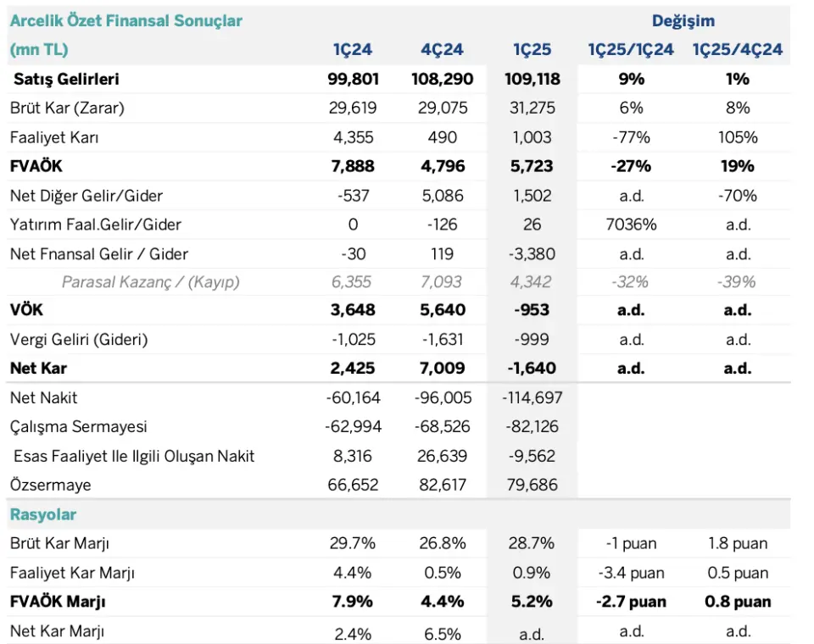814x644 pixels.
Task: Click the value -1,640
Action: click(532, 368)
